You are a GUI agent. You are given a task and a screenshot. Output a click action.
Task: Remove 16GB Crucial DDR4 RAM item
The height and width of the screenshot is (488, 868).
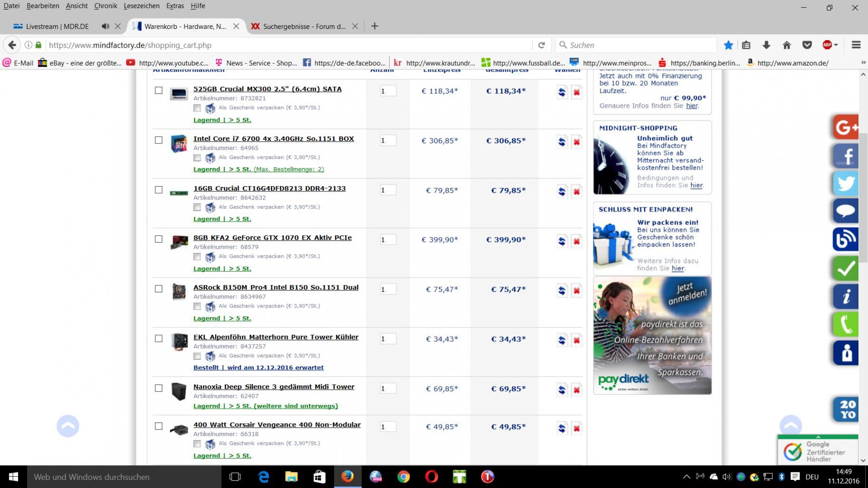point(576,191)
